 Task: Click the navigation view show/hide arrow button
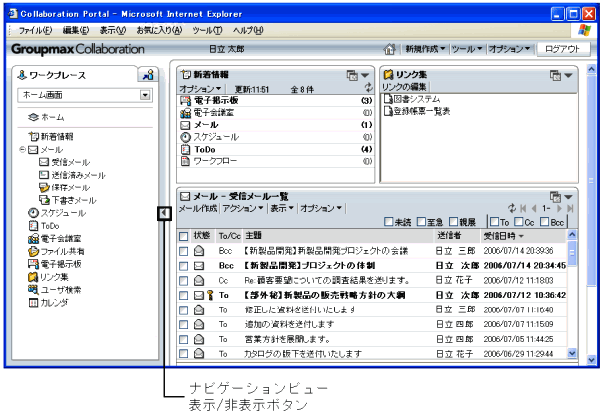[x=164, y=213]
